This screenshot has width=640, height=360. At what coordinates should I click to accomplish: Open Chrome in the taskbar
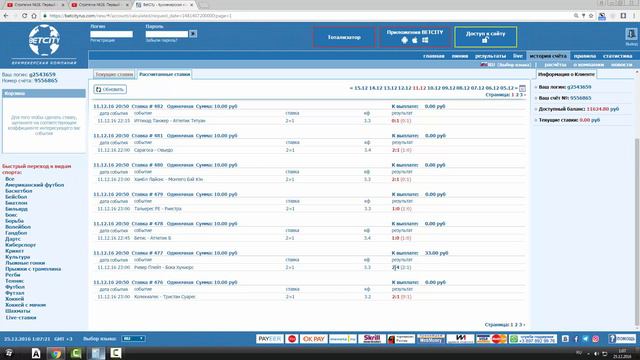56,353
